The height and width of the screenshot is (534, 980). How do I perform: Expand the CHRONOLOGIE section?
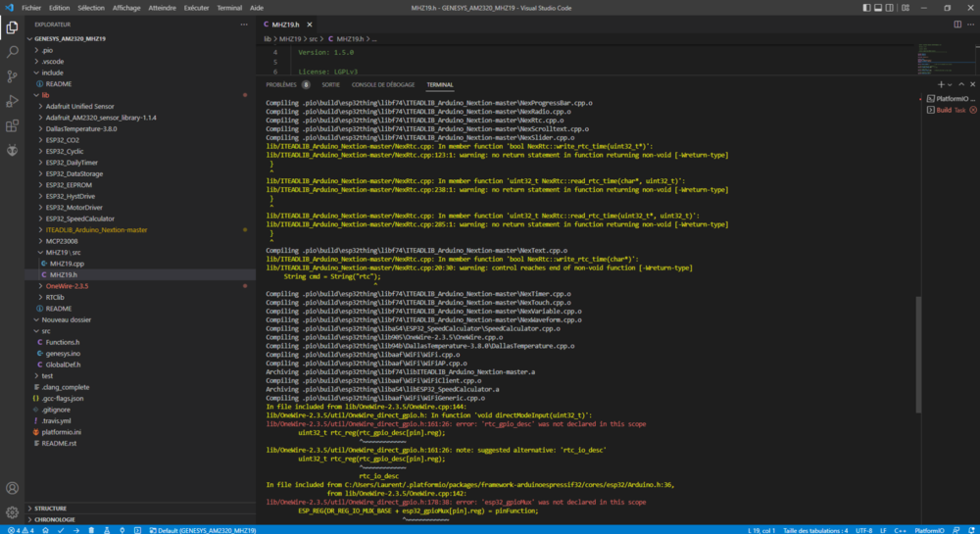coord(140,519)
